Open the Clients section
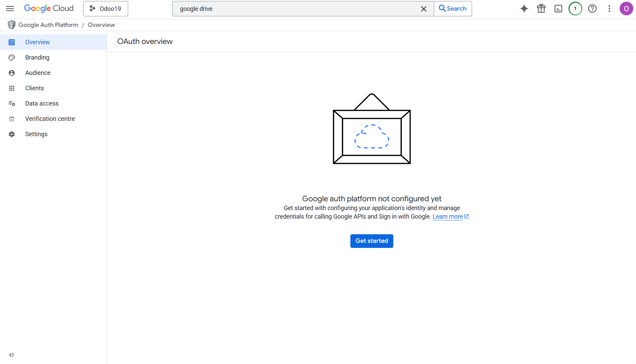This screenshot has width=636, height=364. pyautogui.click(x=34, y=88)
